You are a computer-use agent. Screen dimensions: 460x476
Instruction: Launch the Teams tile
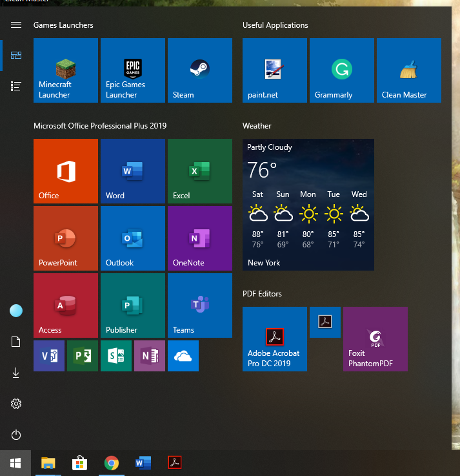tap(200, 305)
